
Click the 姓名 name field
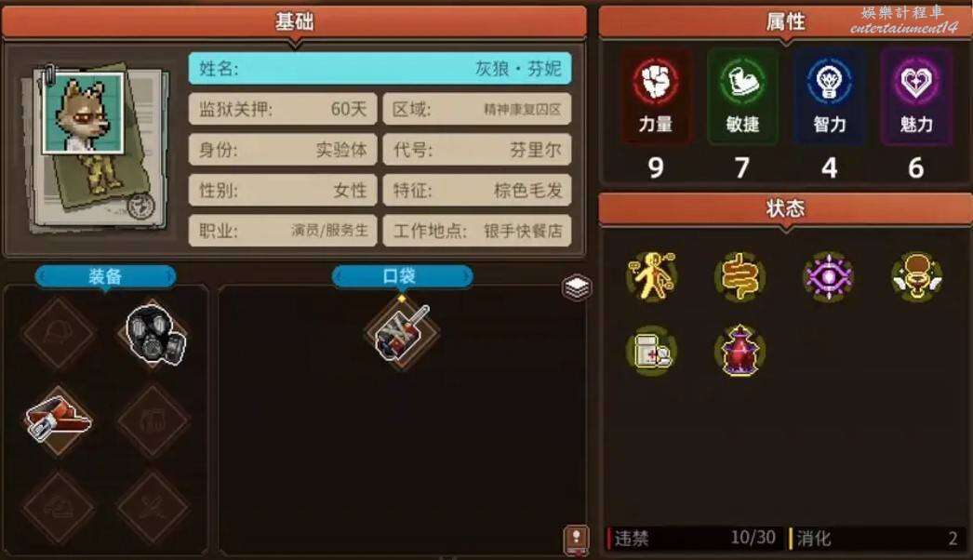pyautogui.click(x=380, y=68)
